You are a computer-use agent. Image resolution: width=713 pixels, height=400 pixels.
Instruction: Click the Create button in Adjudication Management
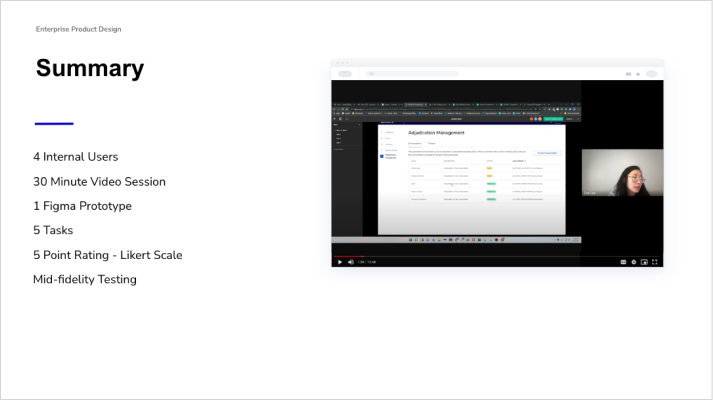(546, 153)
